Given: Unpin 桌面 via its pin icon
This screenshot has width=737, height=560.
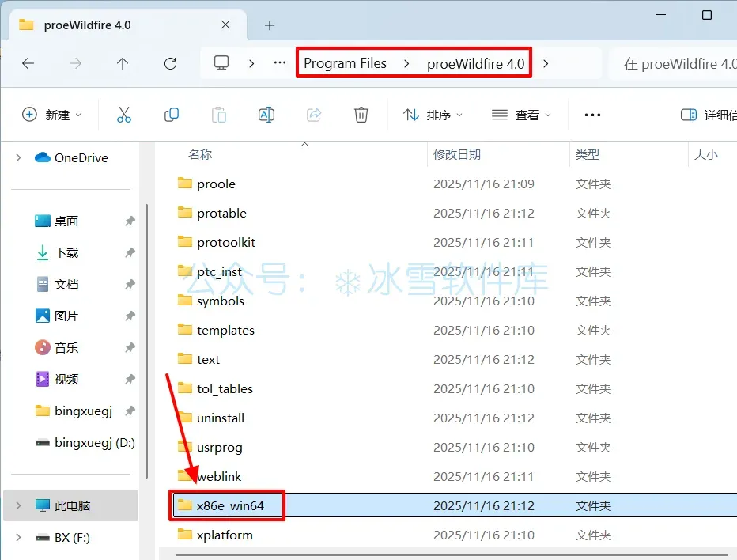Looking at the screenshot, I should point(130,221).
